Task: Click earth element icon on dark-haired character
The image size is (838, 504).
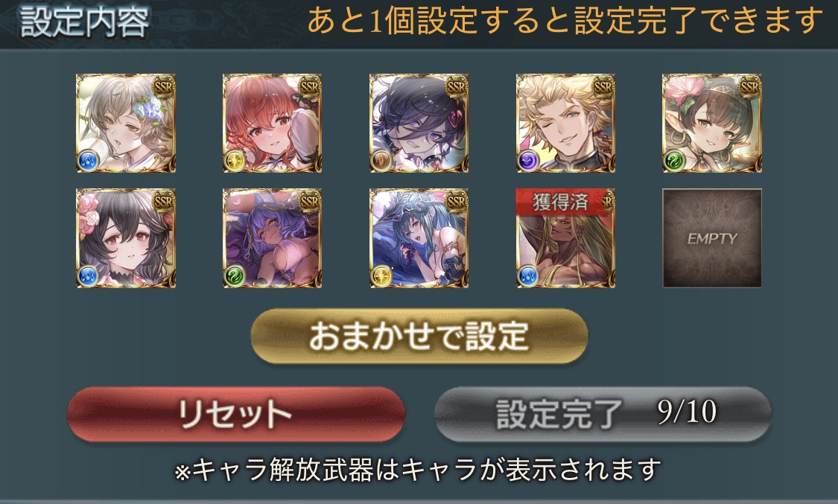Action: [381, 161]
